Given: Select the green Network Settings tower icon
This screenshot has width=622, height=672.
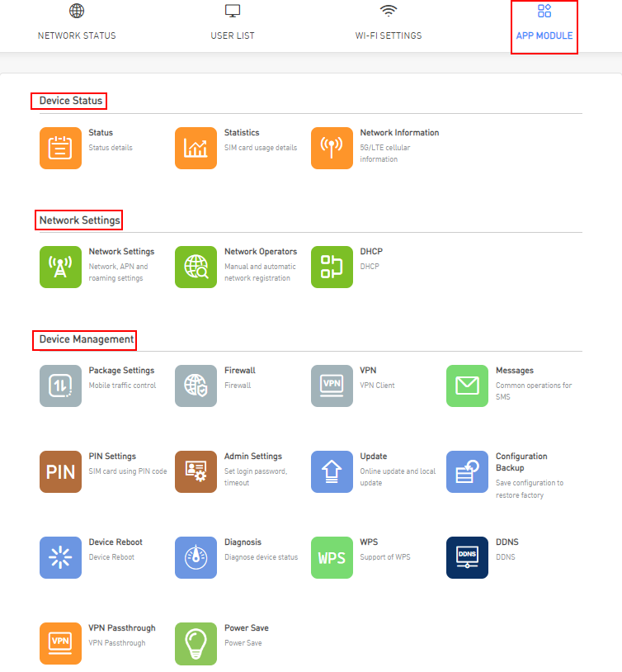Looking at the screenshot, I should point(60,267).
